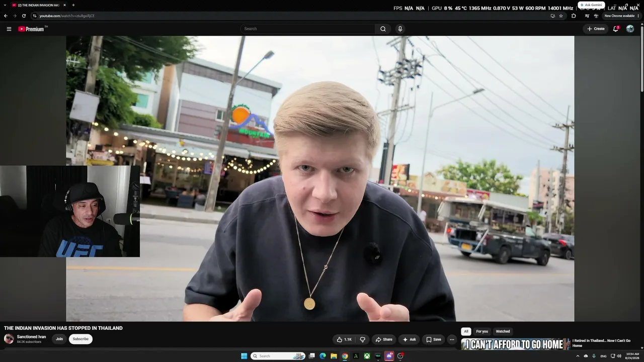Image resolution: width=644 pixels, height=362 pixels.
Task: Switch to Chrome in the taskbar
Action: pos(345,356)
